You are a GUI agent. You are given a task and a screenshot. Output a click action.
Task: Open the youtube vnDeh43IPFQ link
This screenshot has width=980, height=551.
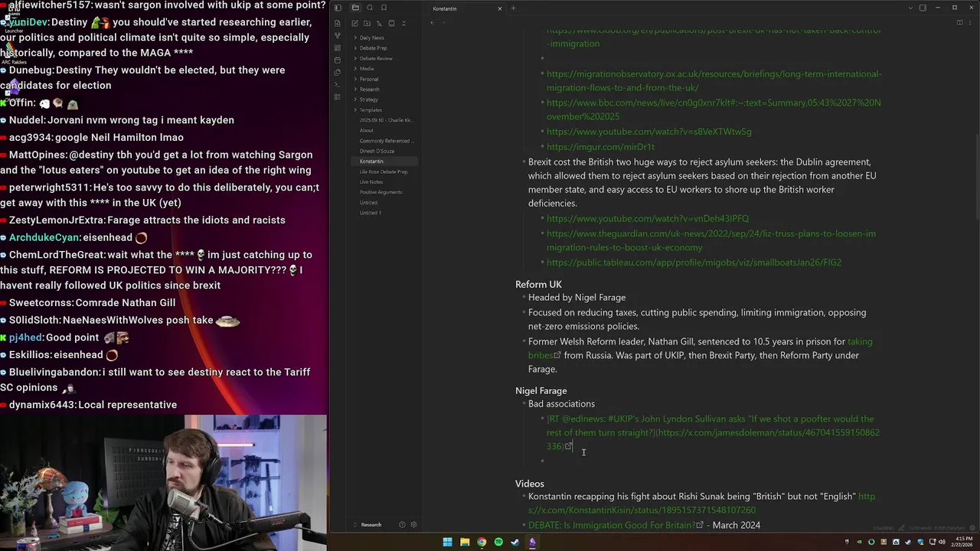coord(648,219)
